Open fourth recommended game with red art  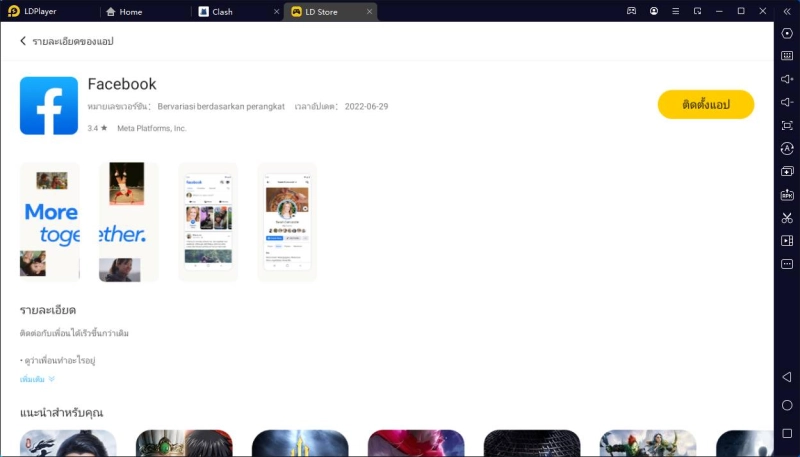click(416, 443)
